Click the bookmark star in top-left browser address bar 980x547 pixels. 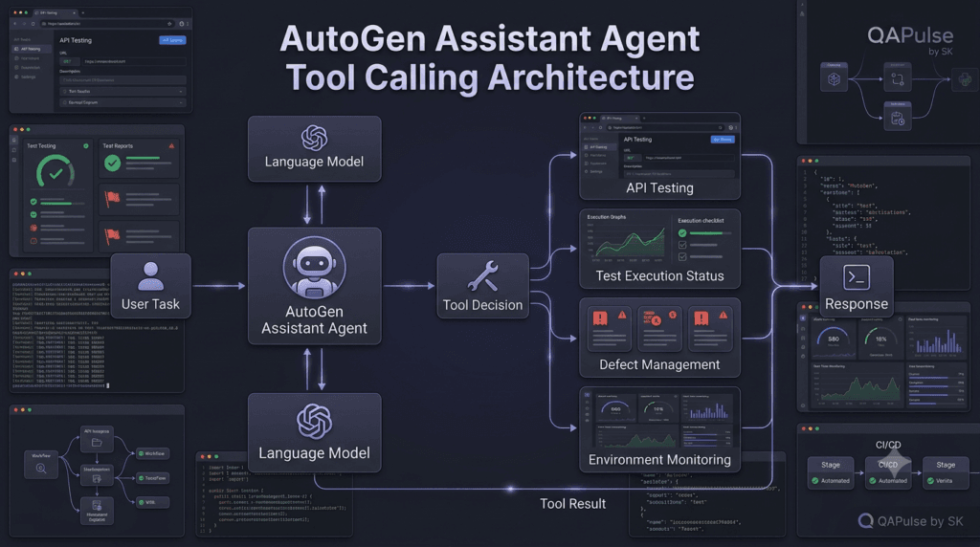169,24
